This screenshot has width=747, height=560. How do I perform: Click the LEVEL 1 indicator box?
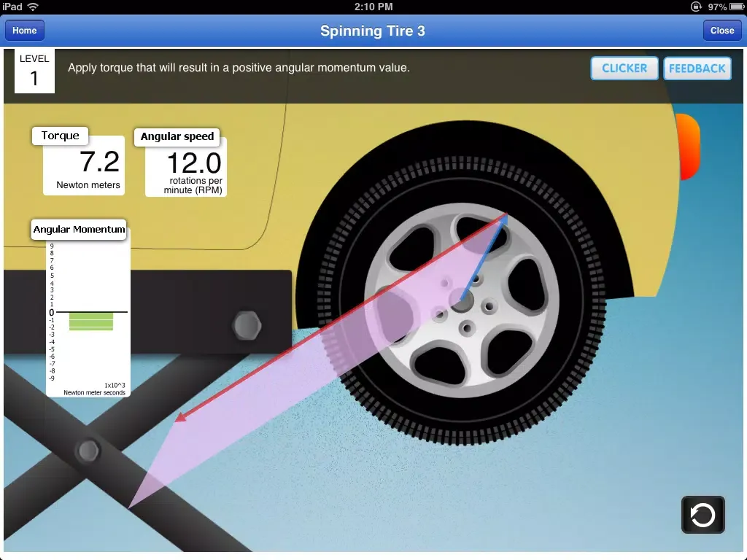click(34, 71)
